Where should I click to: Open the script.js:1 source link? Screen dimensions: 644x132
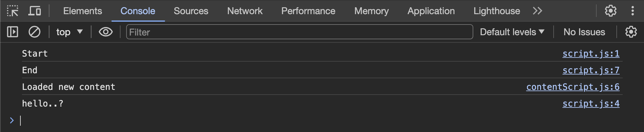click(x=591, y=54)
